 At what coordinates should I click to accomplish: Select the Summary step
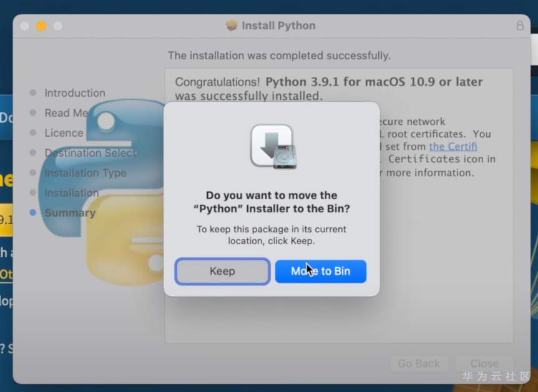point(70,213)
